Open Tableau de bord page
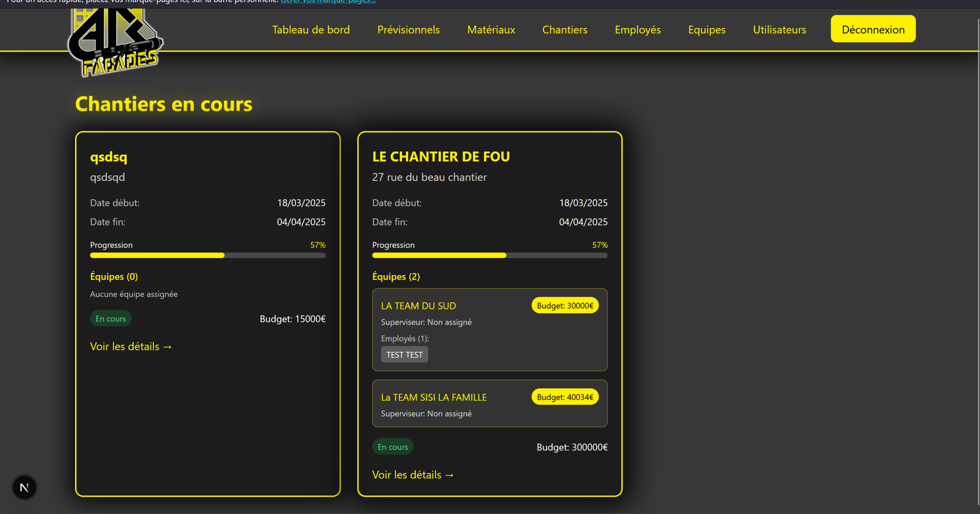 (311, 29)
